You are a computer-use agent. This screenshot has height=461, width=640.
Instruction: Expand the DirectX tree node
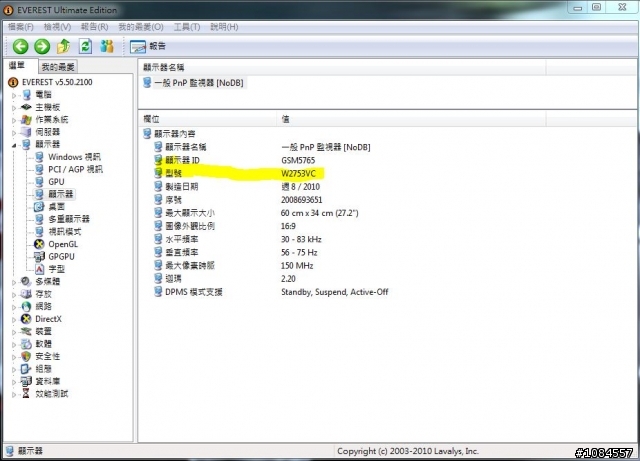click(14, 320)
